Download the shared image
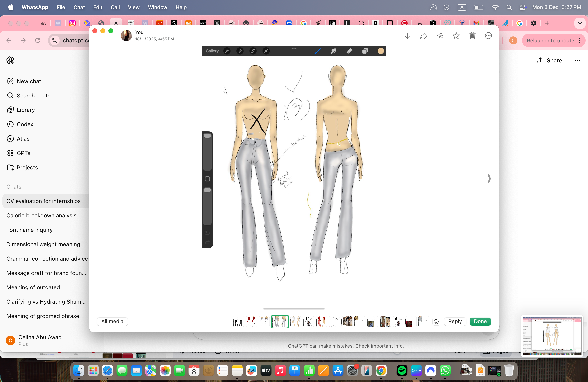Image resolution: width=588 pixels, height=382 pixels. coord(407,36)
